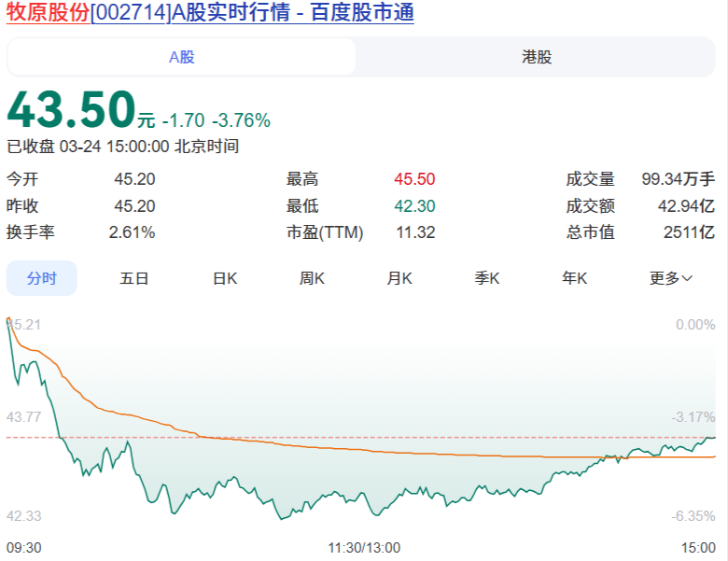The image size is (728, 561).
Task: Switch chart to 周K view
Action: point(312,278)
